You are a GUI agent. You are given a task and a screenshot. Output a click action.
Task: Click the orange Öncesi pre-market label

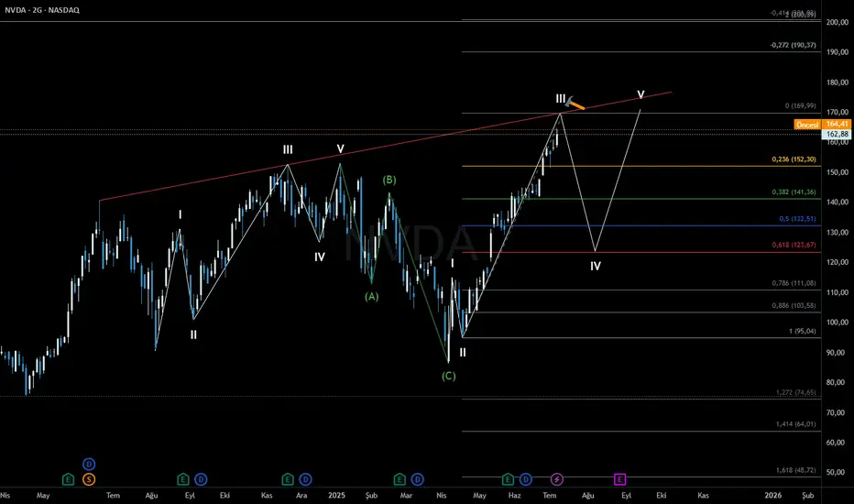coord(807,125)
